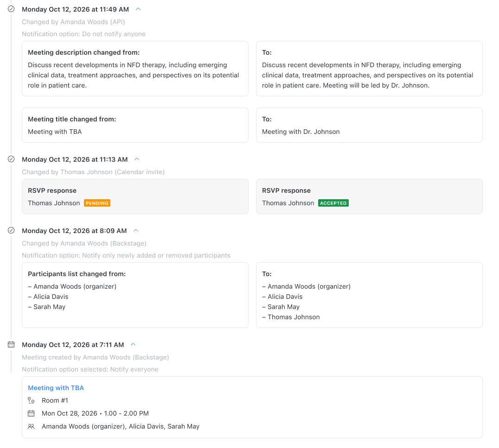Select the 'Monday Oct 12, 2026 at 8:09 AM' heading

[74, 231]
